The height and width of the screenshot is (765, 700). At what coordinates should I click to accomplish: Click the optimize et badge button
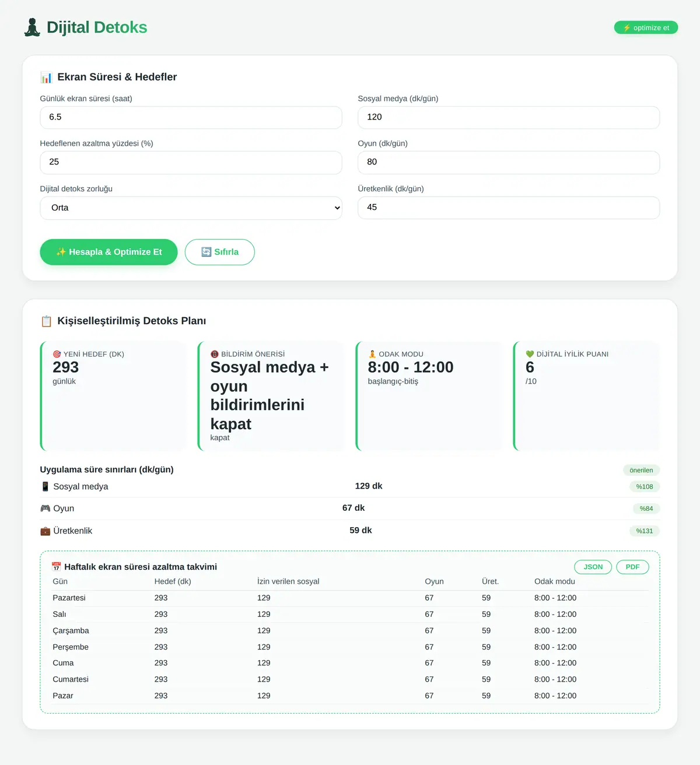tap(646, 27)
